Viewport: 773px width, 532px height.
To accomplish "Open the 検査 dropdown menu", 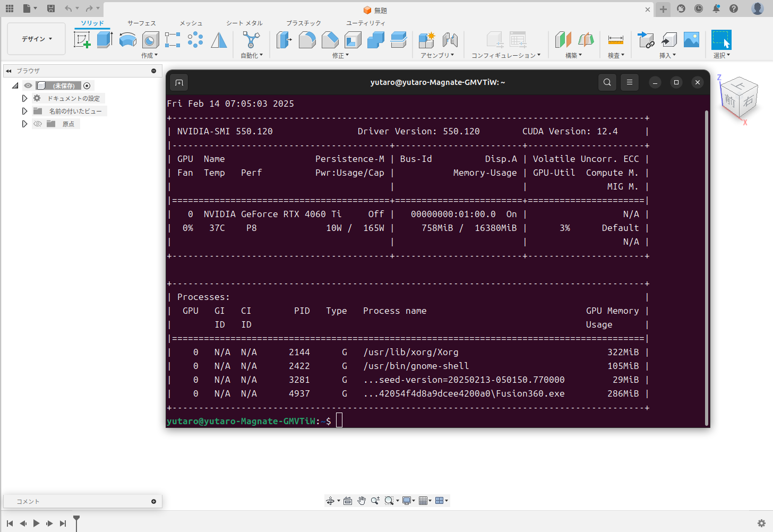I will [616, 55].
